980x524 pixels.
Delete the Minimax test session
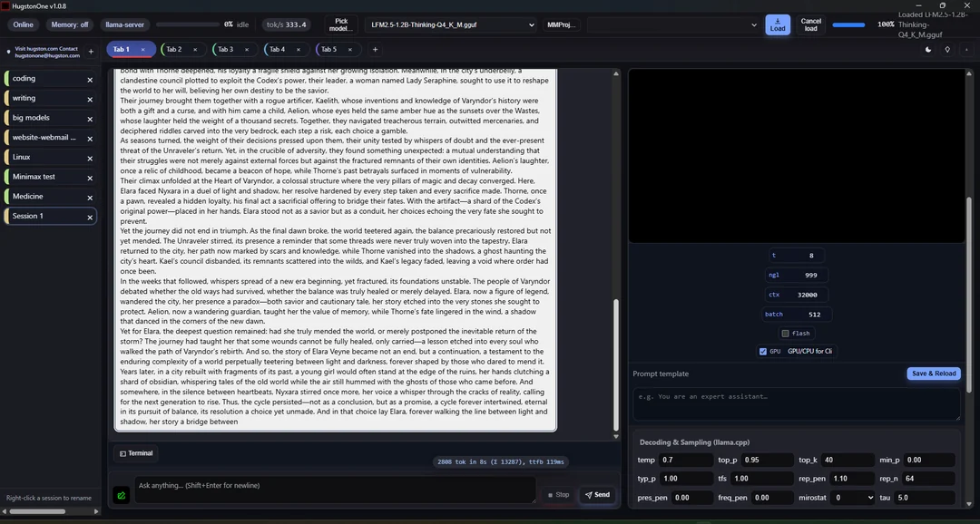point(90,178)
